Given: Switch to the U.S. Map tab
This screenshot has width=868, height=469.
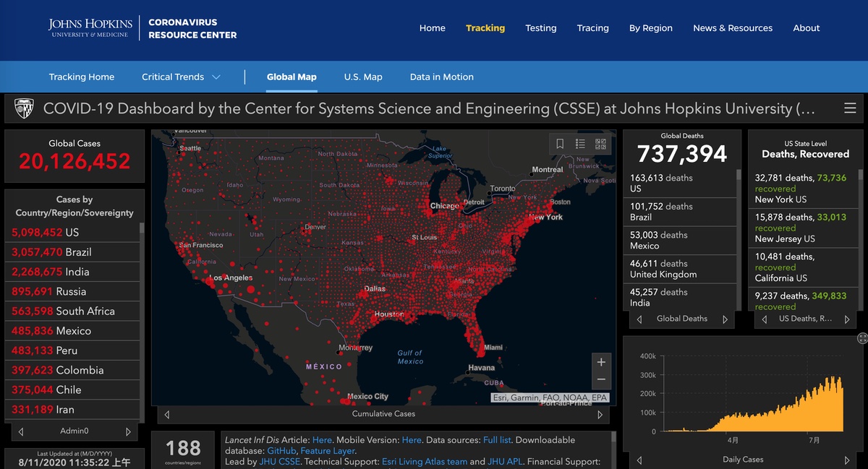Looking at the screenshot, I should click(363, 77).
